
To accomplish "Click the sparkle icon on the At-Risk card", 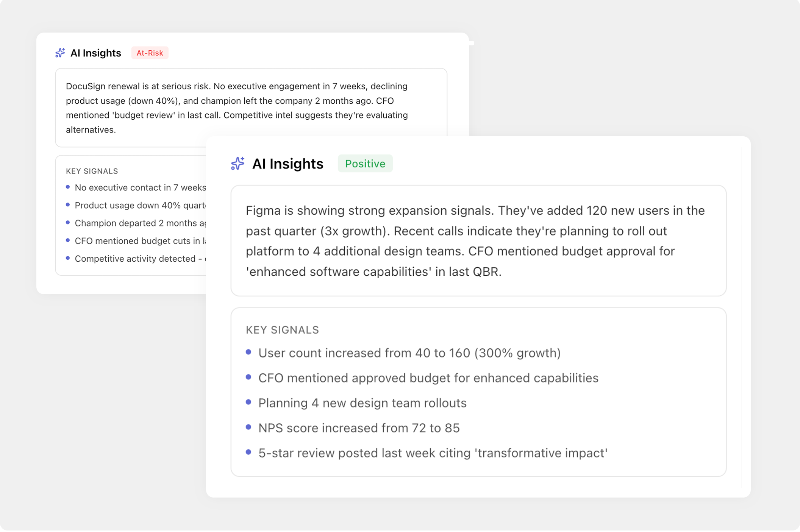I will 60,53.
